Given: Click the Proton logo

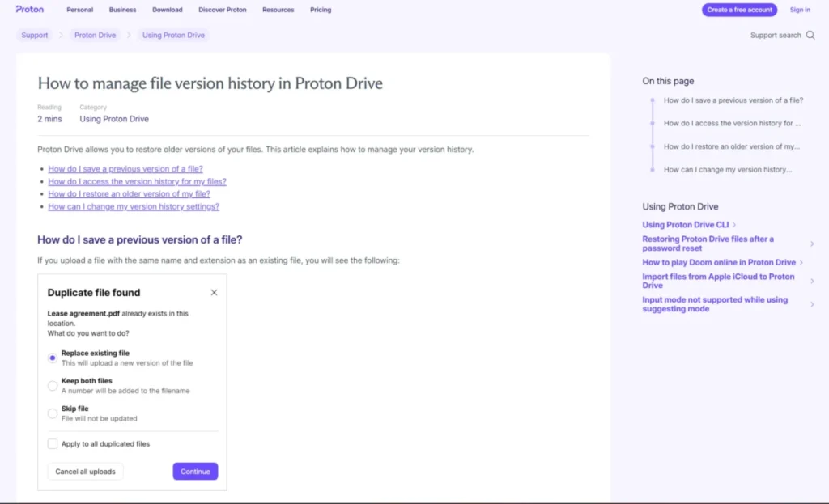Looking at the screenshot, I should pyautogui.click(x=30, y=9).
